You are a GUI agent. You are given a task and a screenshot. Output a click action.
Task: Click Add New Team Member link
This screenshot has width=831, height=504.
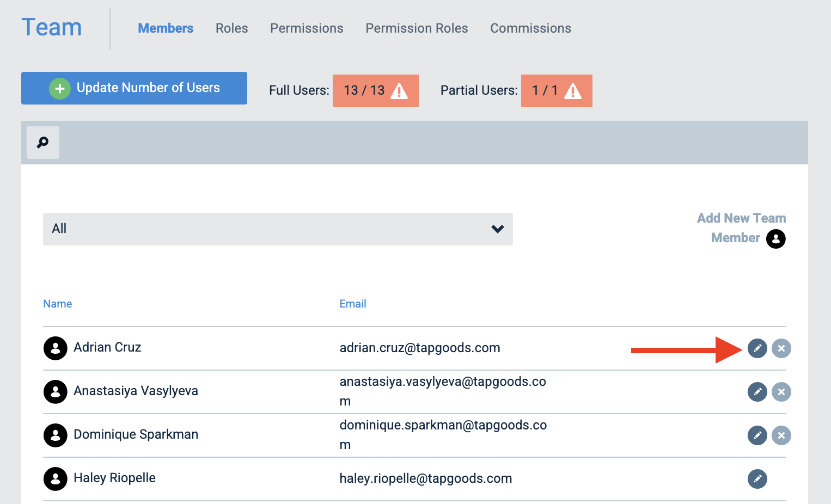tap(741, 228)
